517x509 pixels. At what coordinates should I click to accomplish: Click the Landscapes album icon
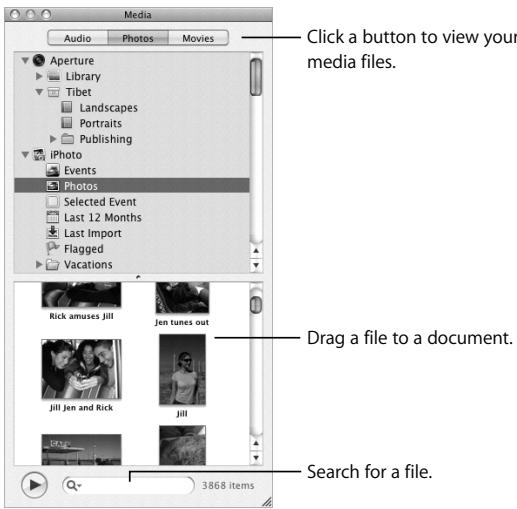(x=67, y=107)
